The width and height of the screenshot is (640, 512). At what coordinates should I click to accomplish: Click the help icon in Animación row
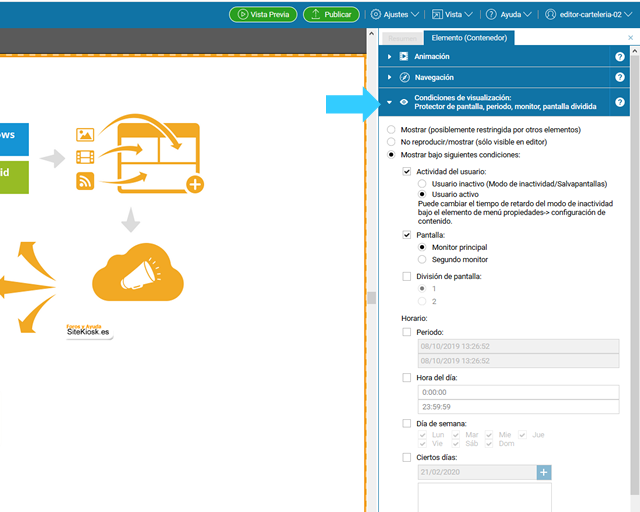click(620, 57)
